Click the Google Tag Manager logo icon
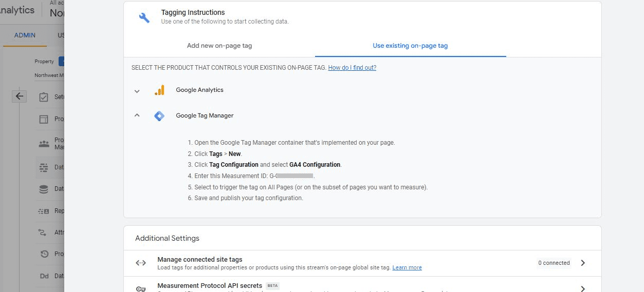This screenshot has width=644, height=292. 159,116
